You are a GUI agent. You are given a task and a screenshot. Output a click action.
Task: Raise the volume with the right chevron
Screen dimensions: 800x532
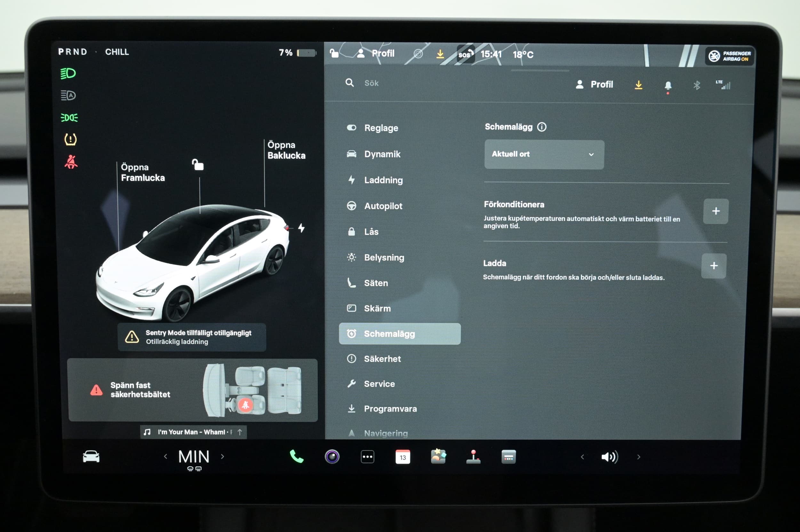pyautogui.click(x=639, y=457)
